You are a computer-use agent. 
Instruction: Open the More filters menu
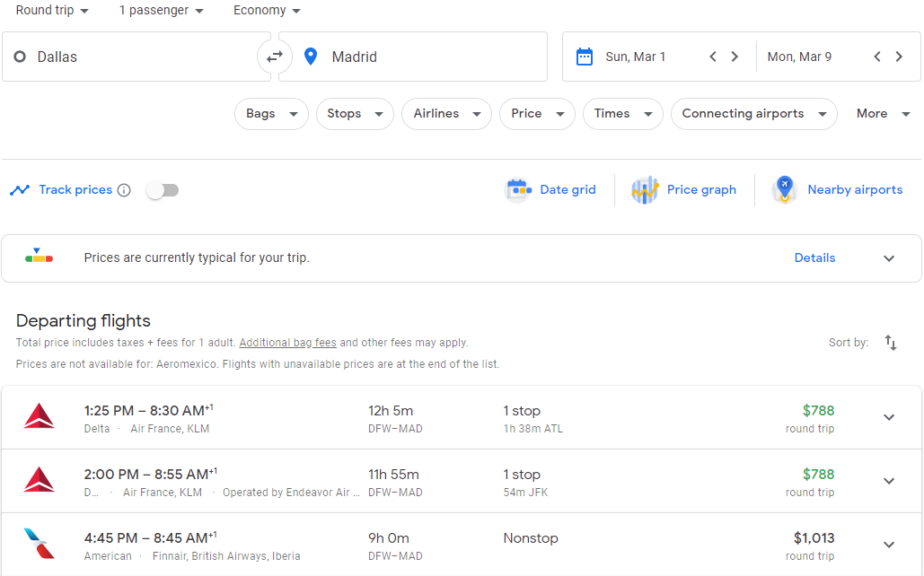881,114
